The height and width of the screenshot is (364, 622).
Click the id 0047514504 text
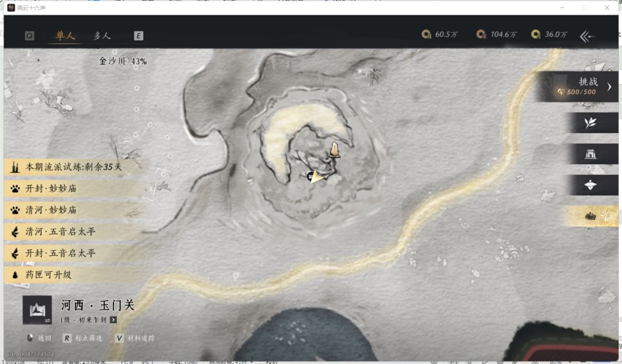(x=31, y=354)
